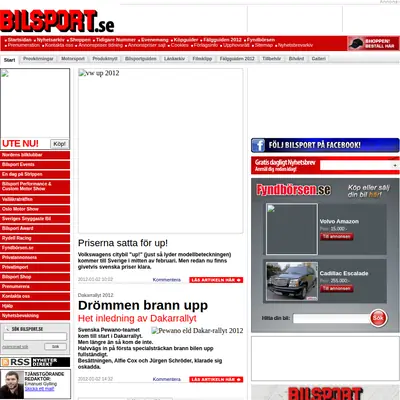This screenshot has width=400, height=400.
Task: Open the Prenumeration link
Action: tap(24, 45)
